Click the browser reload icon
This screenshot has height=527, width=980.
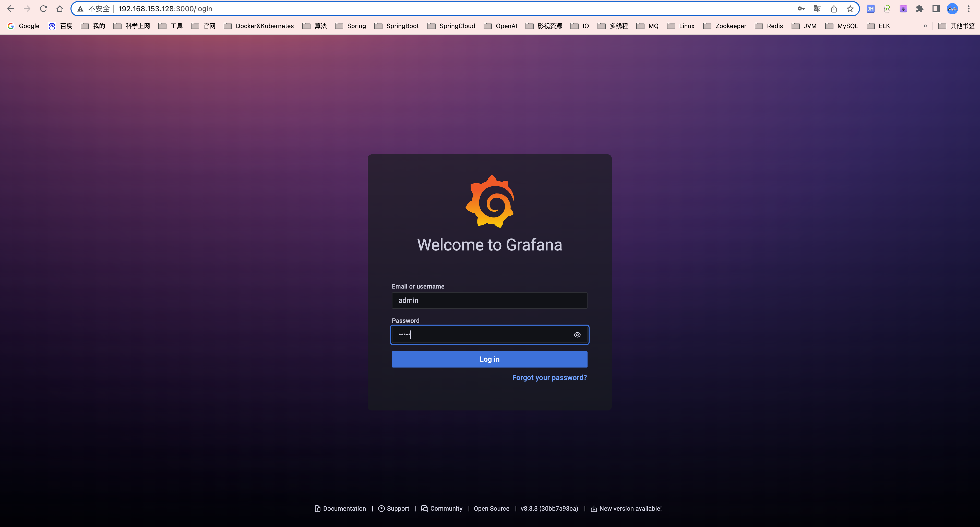43,9
